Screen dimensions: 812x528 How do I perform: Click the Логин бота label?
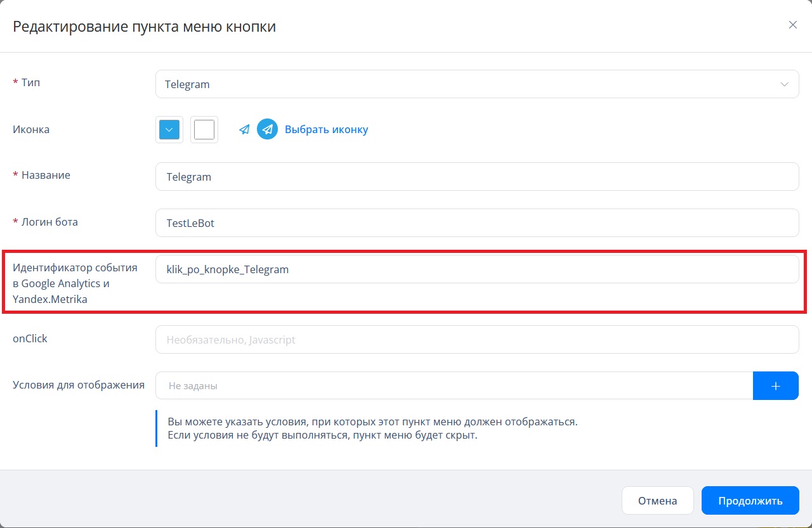49,222
